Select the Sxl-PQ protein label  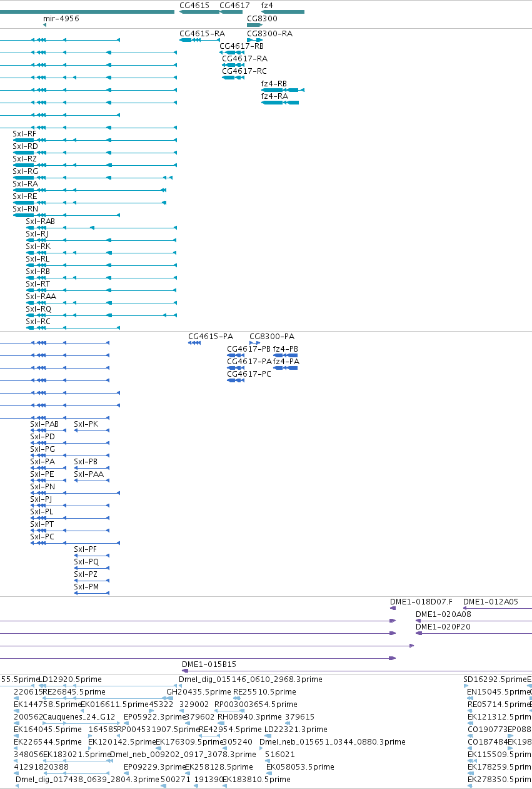[86, 562]
